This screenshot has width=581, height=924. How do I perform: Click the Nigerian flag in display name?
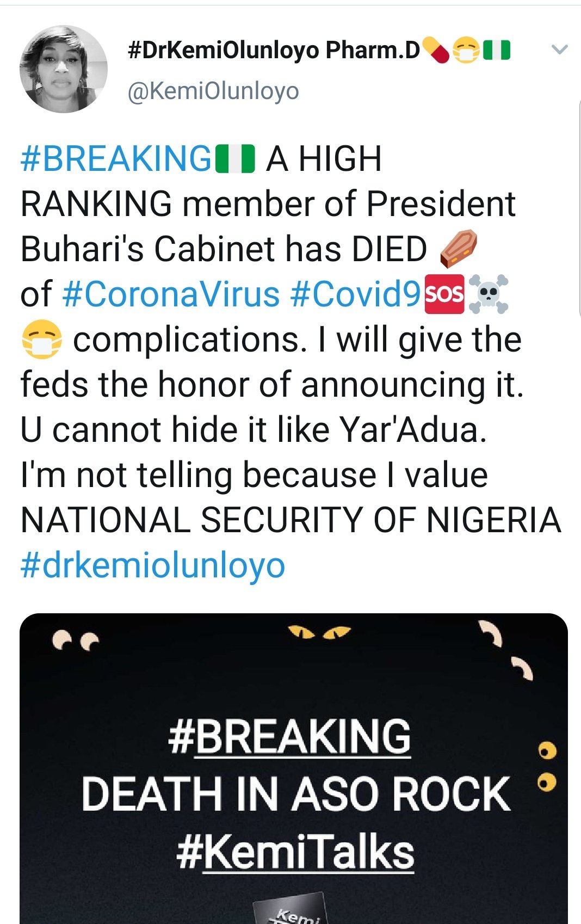pos(497,50)
